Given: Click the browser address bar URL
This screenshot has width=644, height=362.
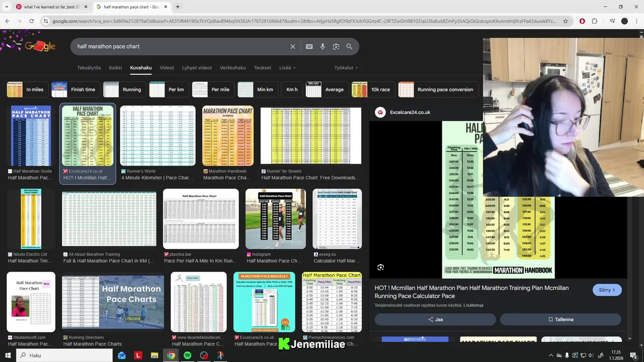Looking at the screenshot, I should coord(304,21).
